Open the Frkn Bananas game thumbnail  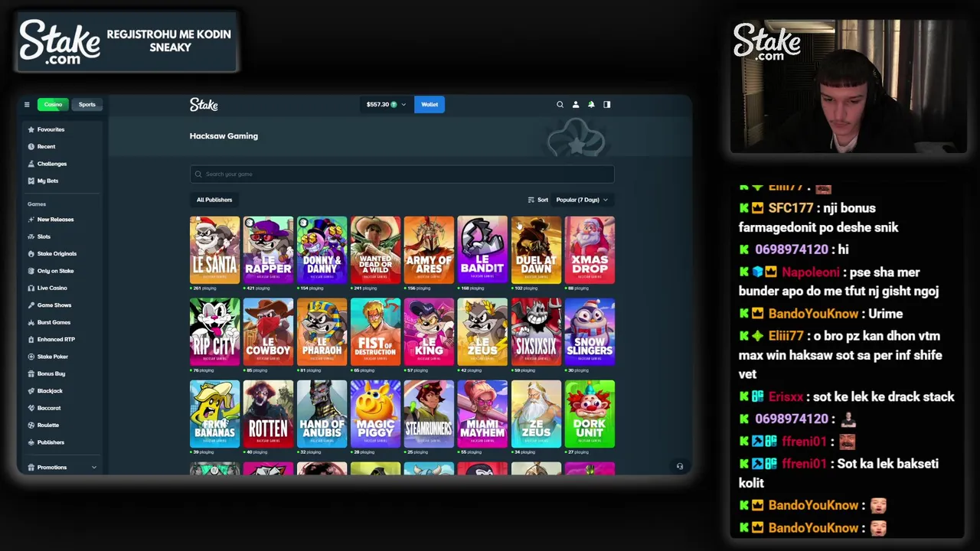pos(214,413)
